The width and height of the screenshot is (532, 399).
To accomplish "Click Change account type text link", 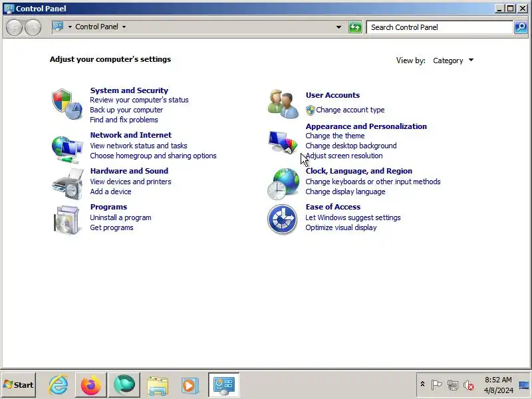I will coord(350,110).
